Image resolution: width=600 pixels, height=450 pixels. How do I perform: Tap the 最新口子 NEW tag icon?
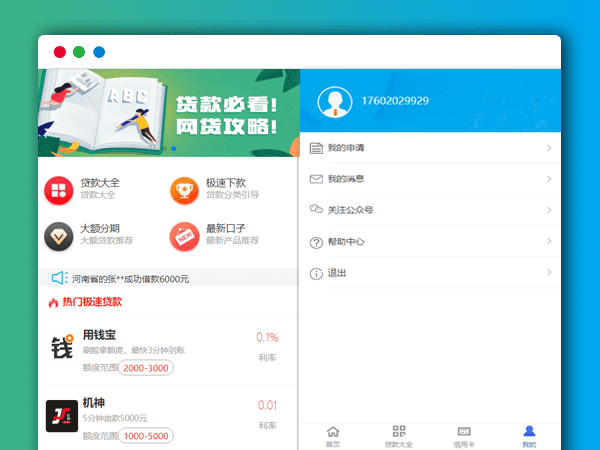(x=184, y=236)
